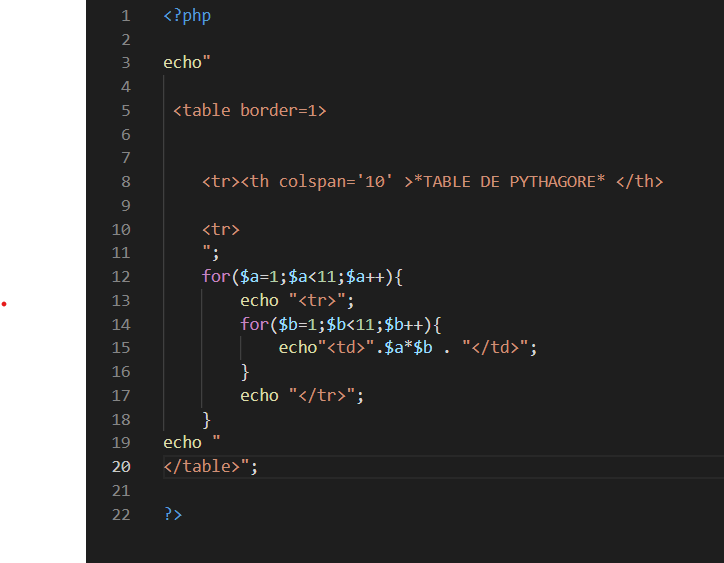Place cursor on '<table border=1>' text
The image size is (724, 563).
250,111
